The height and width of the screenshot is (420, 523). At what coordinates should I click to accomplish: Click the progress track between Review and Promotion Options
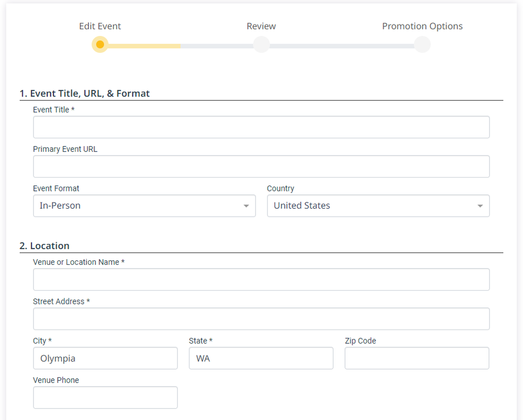click(342, 46)
